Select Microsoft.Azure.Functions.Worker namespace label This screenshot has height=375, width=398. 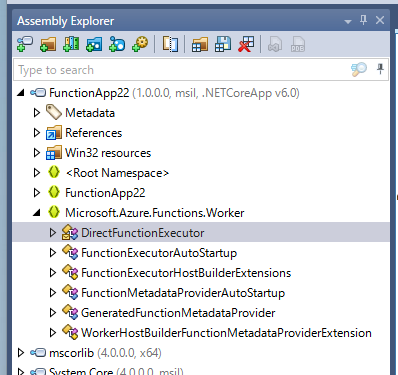coord(155,213)
